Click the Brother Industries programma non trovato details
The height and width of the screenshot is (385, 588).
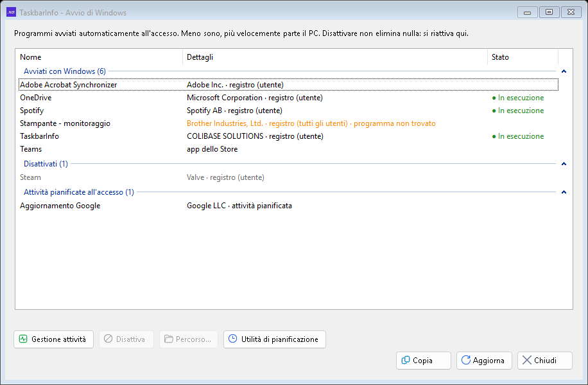(x=311, y=123)
